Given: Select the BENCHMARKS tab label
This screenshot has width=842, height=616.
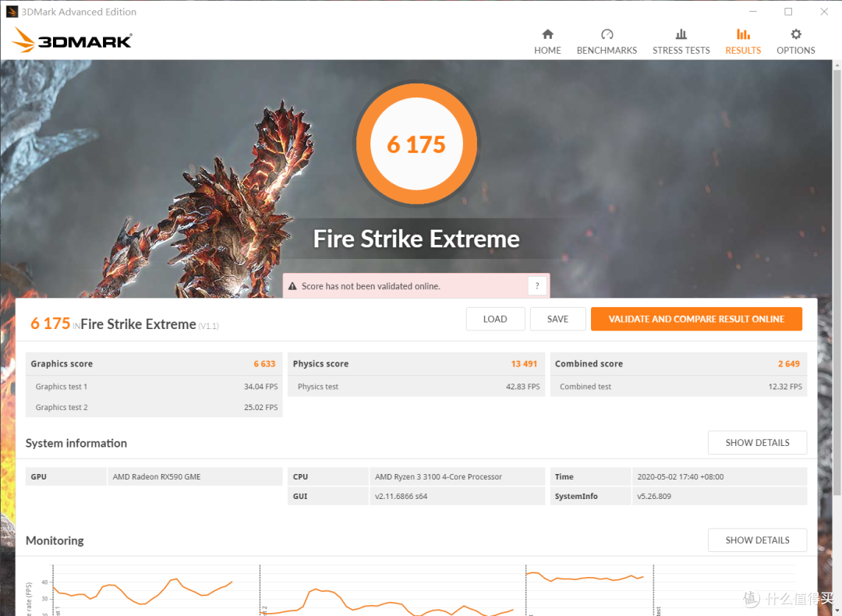Looking at the screenshot, I should point(607,50).
